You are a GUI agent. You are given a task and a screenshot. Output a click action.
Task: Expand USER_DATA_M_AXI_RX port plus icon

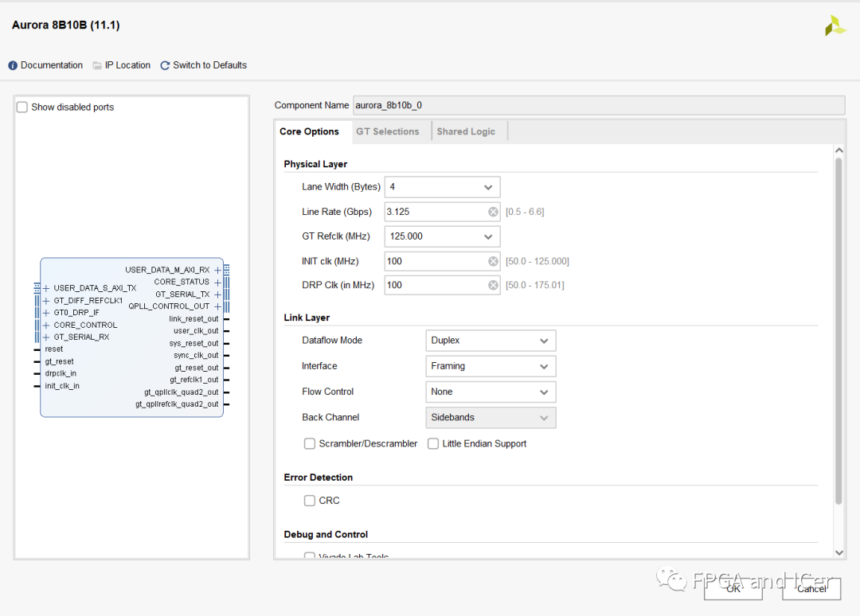point(217,270)
